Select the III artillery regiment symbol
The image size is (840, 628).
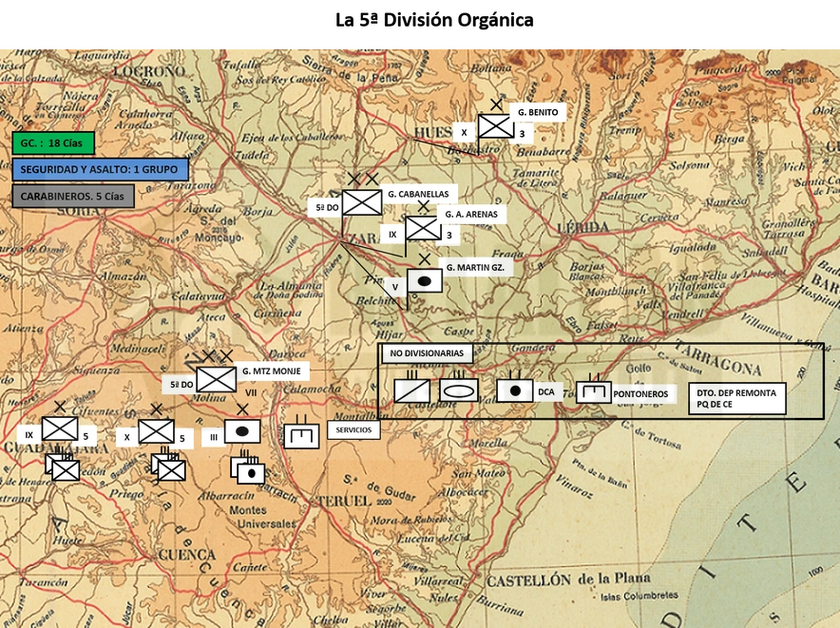pos(242,431)
